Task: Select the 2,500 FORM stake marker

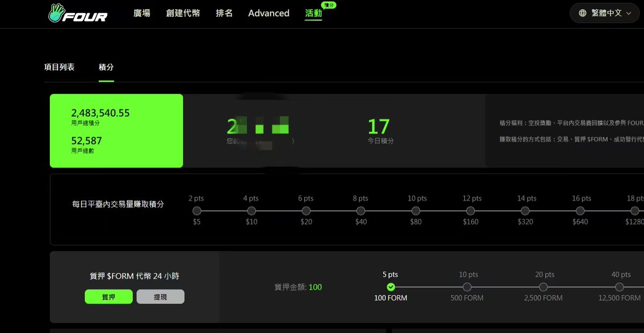Action: pyautogui.click(x=544, y=287)
